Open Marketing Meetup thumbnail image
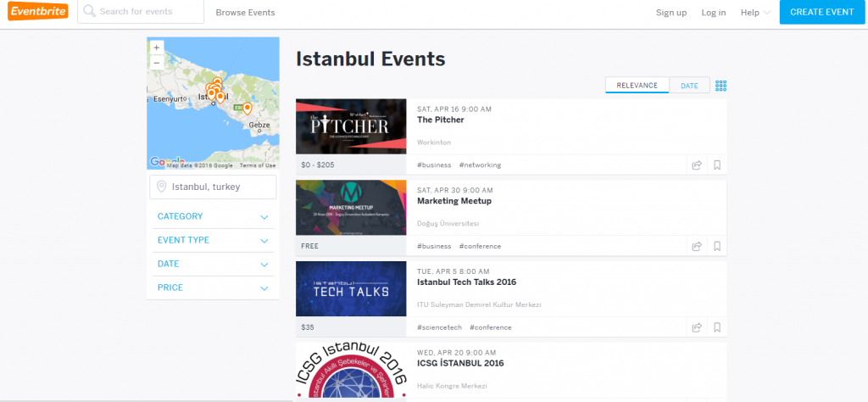The width and height of the screenshot is (868, 402). click(x=351, y=208)
